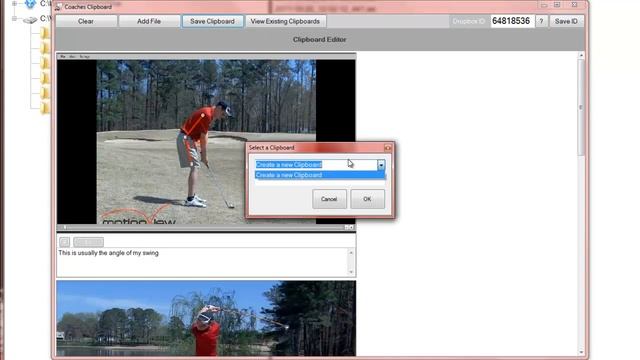The width and height of the screenshot is (640, 360).
Task: Close the Coaches Clipboard window
Action: point(574,5)
